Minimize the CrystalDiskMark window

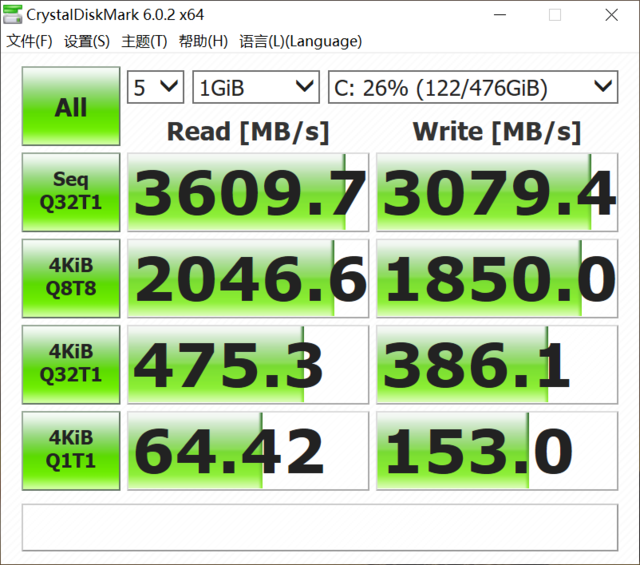[x=500, y=15]
